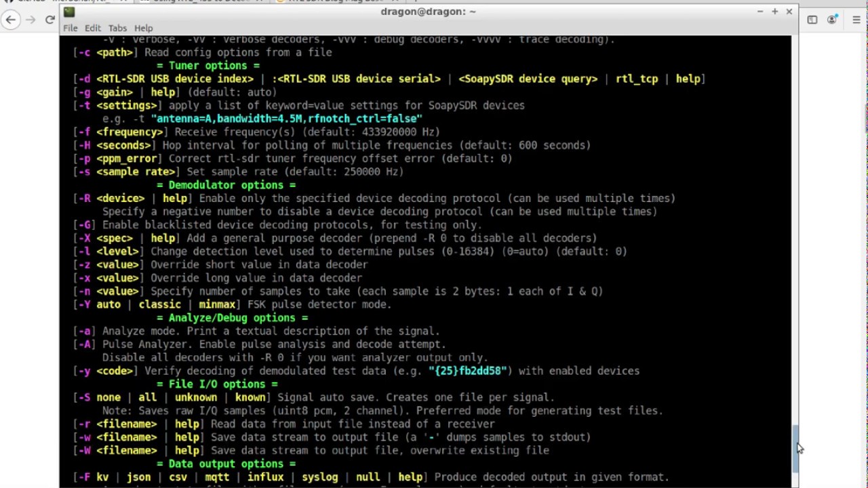Click the '-n <value>' option text
The height and width of the screenshot is (488, 868).
(108, 291)
